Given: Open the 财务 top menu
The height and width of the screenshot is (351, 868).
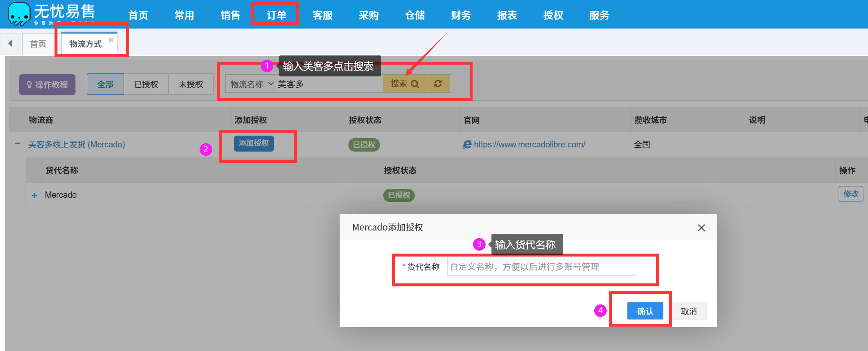Looking at the screenshot, I should click(461, 15).
